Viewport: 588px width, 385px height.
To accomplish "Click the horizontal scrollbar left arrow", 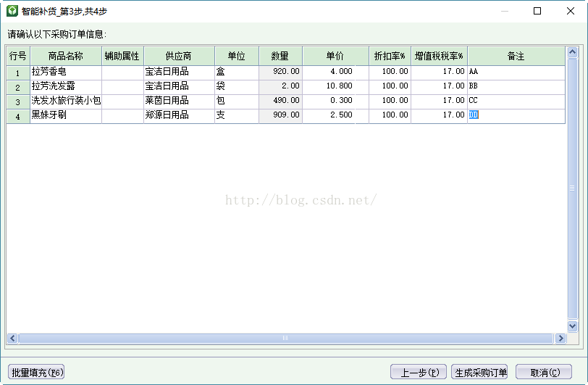I will pos(12,338).
